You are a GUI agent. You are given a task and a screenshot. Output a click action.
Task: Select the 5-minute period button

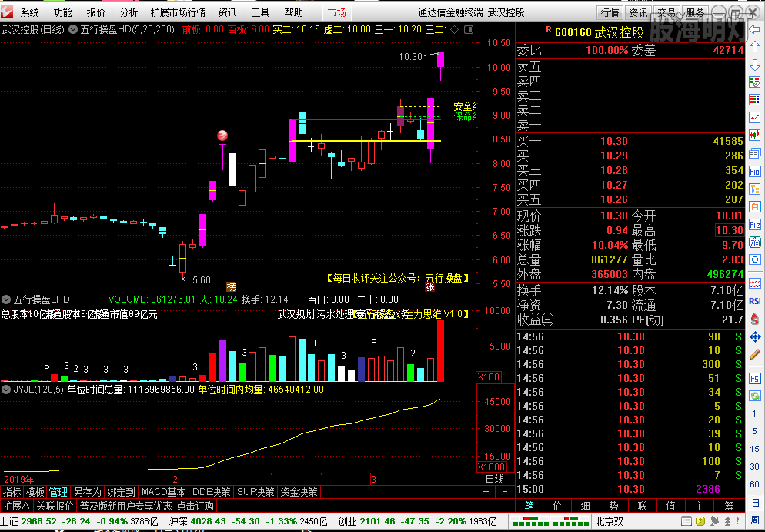[x=755, y=431]
